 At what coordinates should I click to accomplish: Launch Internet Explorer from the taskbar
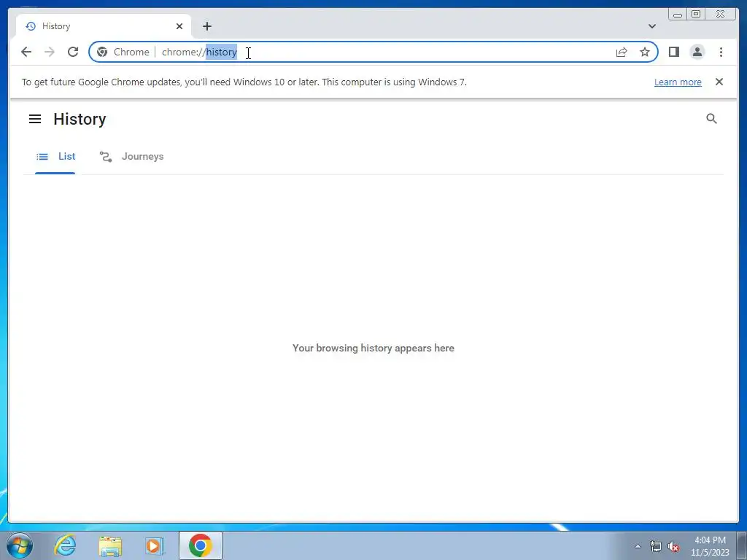pos(65,545)
